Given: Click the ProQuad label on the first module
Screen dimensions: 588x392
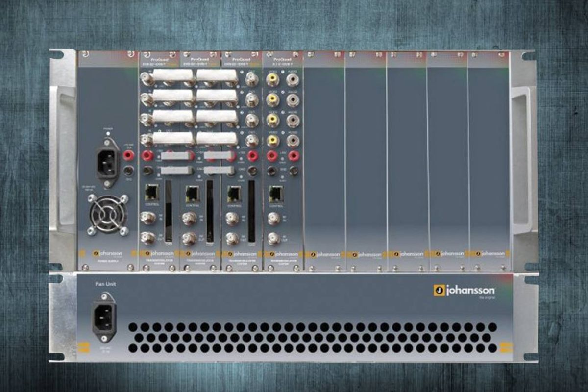Looking at the screenshot, I should (159, 58).
